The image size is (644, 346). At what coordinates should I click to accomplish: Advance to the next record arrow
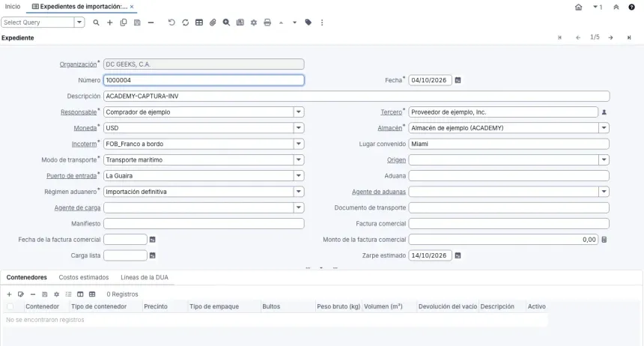pos(611,37)
